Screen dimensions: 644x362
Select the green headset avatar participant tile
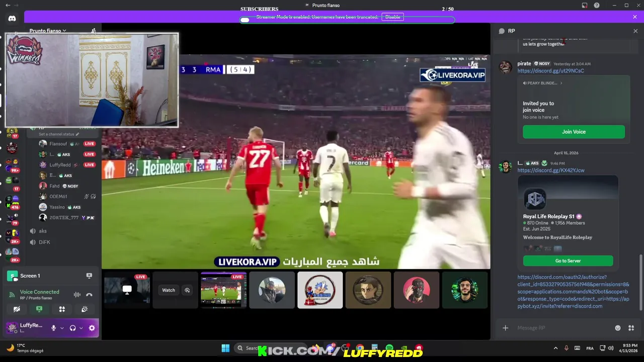click(465, 290)
